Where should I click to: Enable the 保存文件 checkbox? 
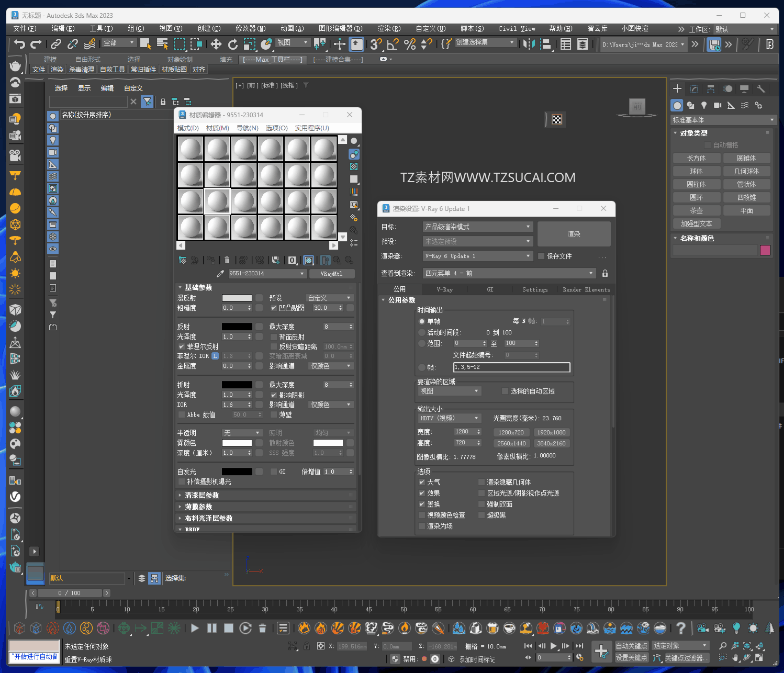[542, 256]
